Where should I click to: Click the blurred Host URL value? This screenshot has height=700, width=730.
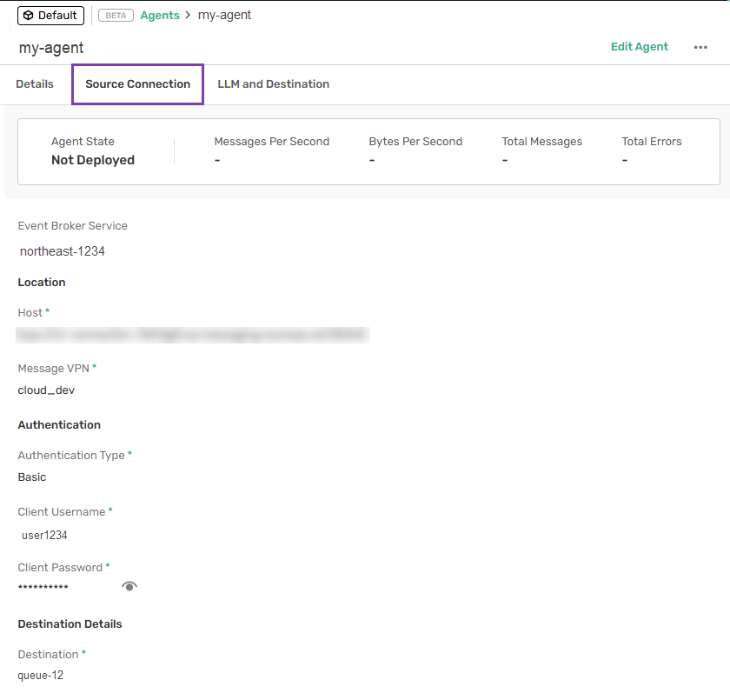[x=193, y=334]
